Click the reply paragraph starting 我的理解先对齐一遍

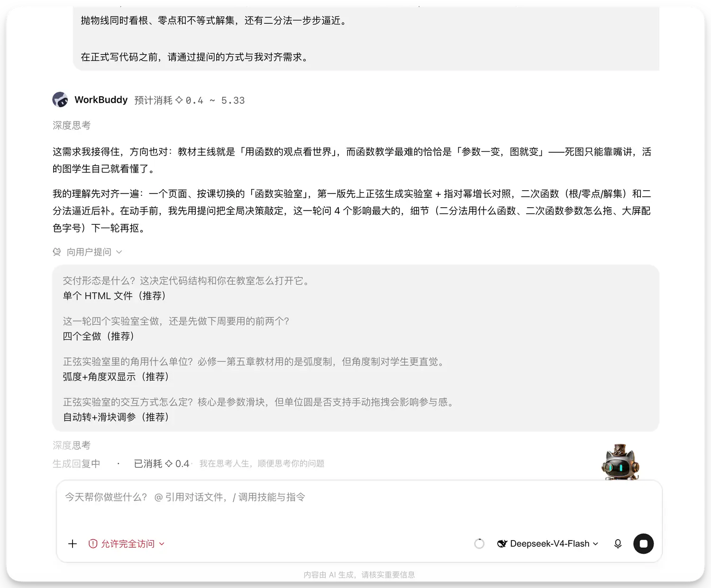352,211
